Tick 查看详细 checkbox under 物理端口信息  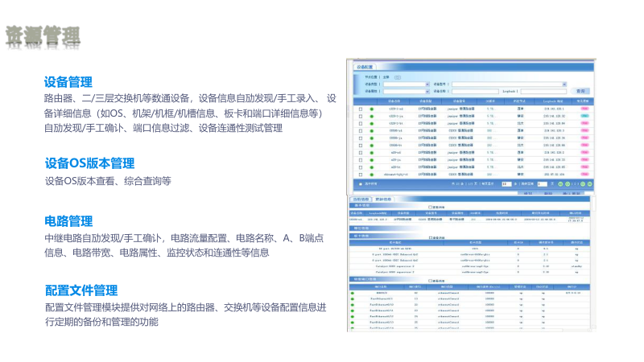click(431, 281)
